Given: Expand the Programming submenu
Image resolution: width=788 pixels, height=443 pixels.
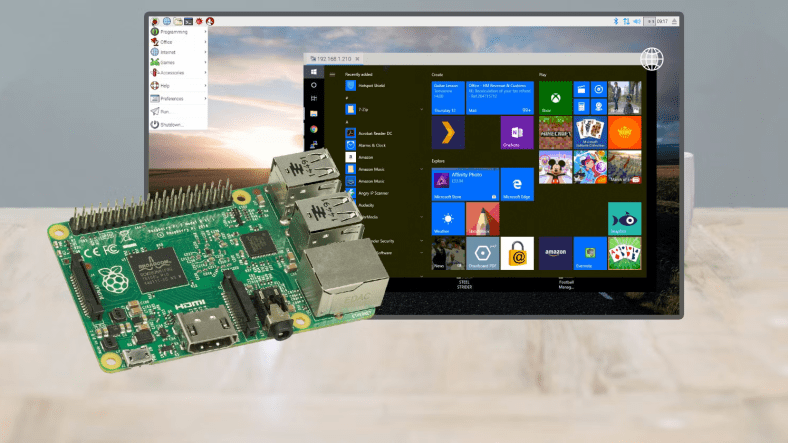Looking at the screenshot, I should pyautogui.click(x=178, y=32).
